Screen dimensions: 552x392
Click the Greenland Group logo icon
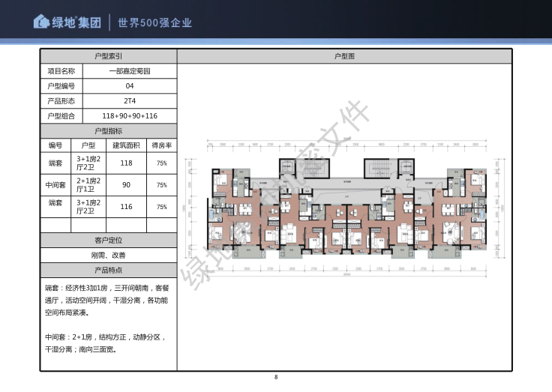coord(42,22)
